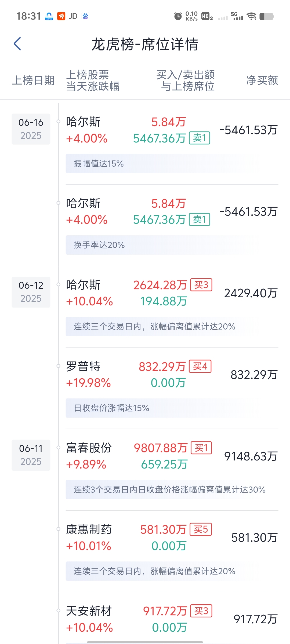Screen dimensions: 290x644
Task: Select the 上榜日期 column header
Action: [33, 80]
